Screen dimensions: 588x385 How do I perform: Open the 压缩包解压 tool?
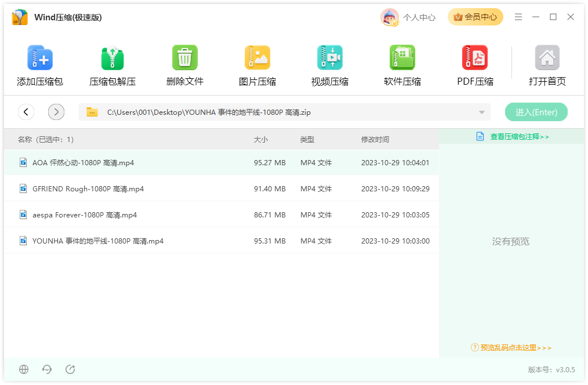pyautogui.click(x=112, y=58)
